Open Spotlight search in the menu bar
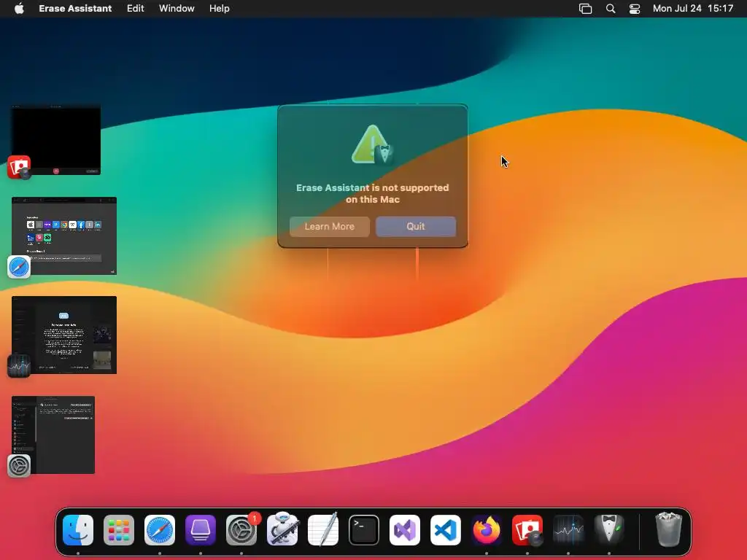This screenshot has width=747, height=560. (x=611, y=9)
